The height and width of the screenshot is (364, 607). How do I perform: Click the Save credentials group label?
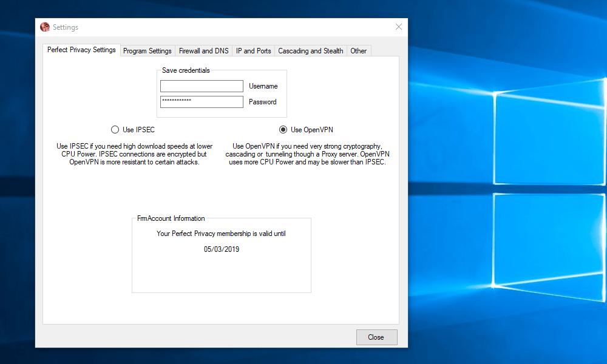[x=186, y=70]
